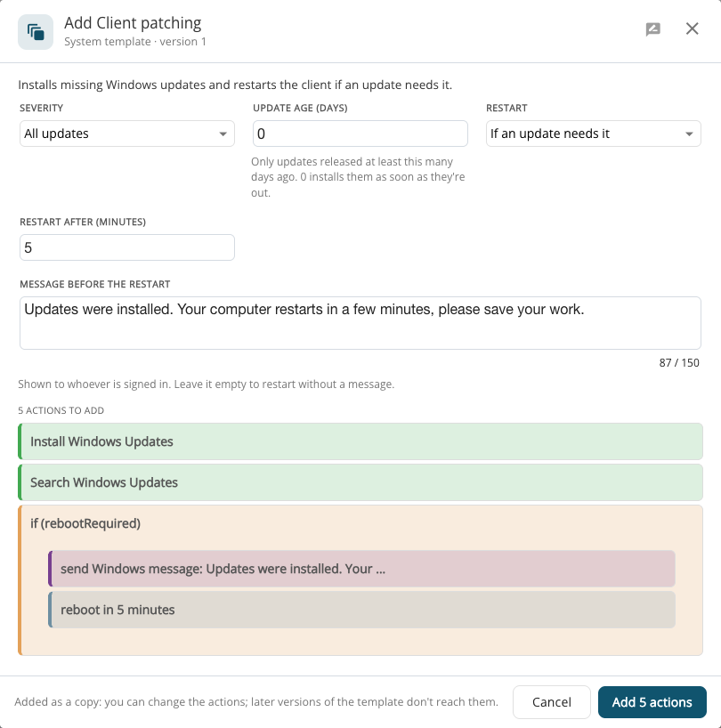
Task: Click the if (rebootRequired) condition block
Action: click(85, 523)
